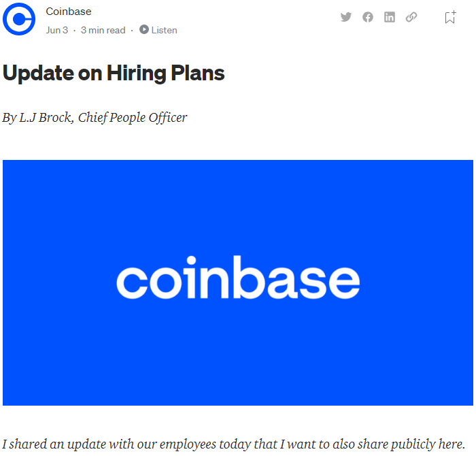This screenshot has width=476, height=456.
Task: Open the Coinbase circular avatar logo
Action: click(x=19, y=19)
